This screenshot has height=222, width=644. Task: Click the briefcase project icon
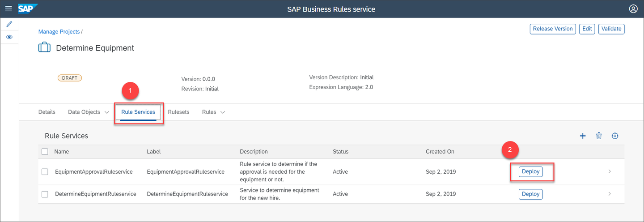pyautogui.click(x=44, y=47)
